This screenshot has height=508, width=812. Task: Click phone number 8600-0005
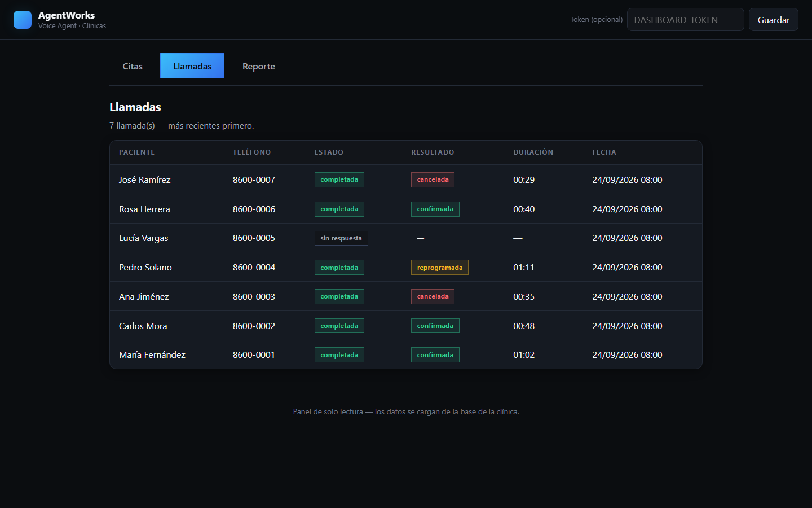tap(254, 238)
